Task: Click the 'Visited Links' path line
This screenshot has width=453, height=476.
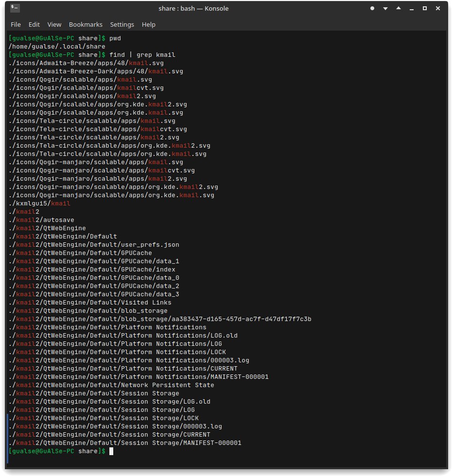Action: click(x=90, y=302)
